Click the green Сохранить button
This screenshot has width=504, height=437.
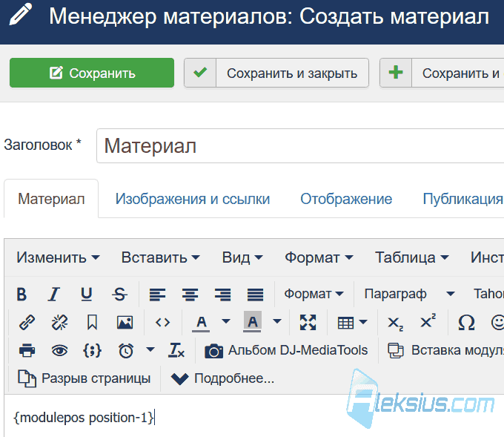[92, 73]
